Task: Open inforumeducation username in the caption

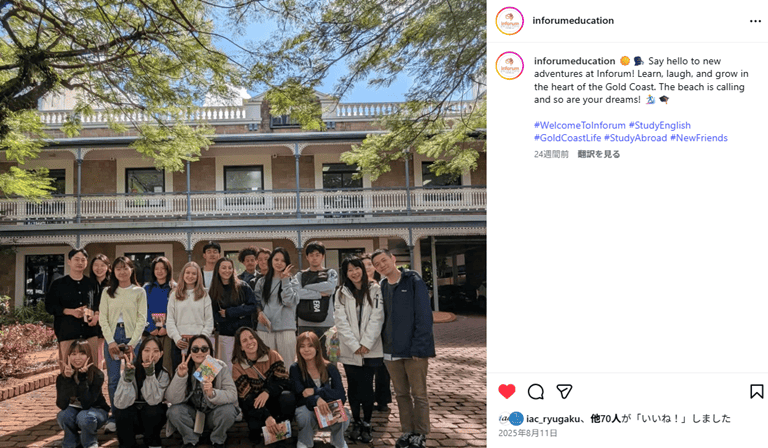Action: [x=575, y=61]
